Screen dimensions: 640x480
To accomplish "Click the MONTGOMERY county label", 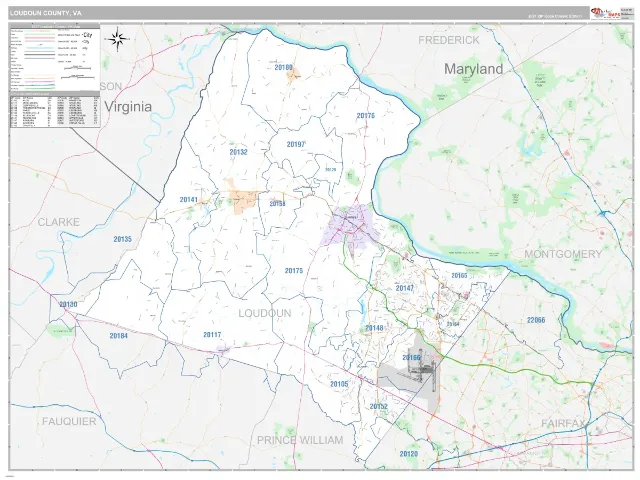I will tap(563, 254).
